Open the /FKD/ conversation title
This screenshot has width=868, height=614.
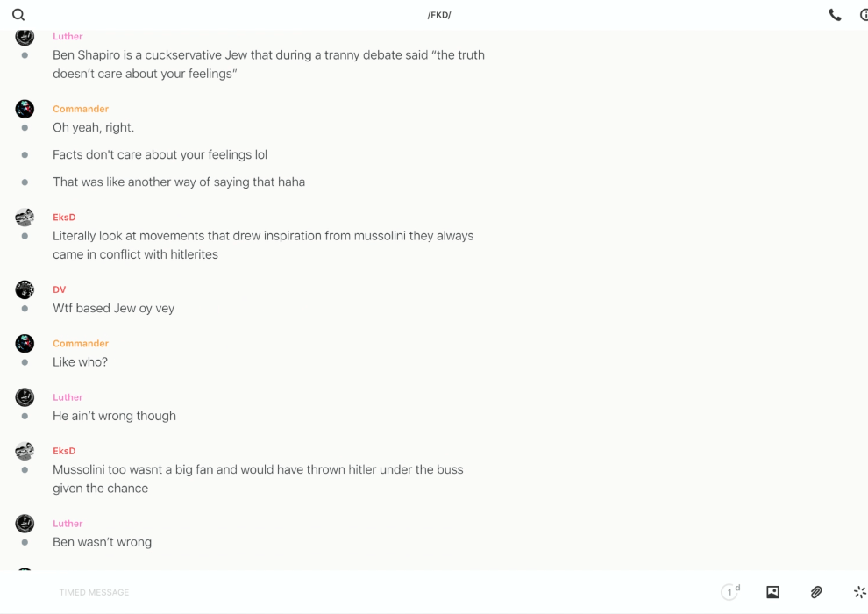[439, 15]
